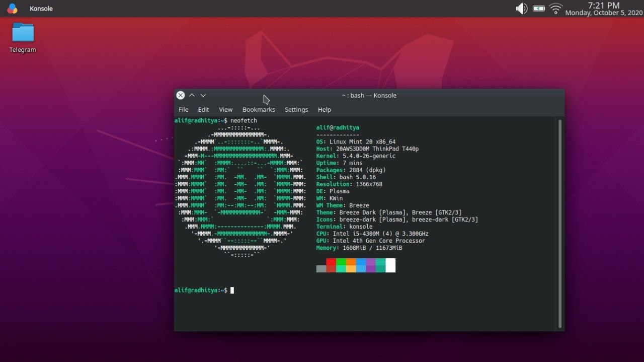Click the "Icons: breeze-dark [Plasma]" line
Screen dimensions: 644x362
coord(397,220)
